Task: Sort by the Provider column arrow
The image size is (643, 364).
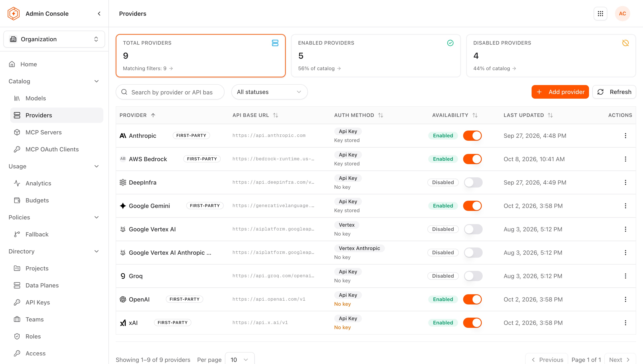Action: [x=153, y=115]
